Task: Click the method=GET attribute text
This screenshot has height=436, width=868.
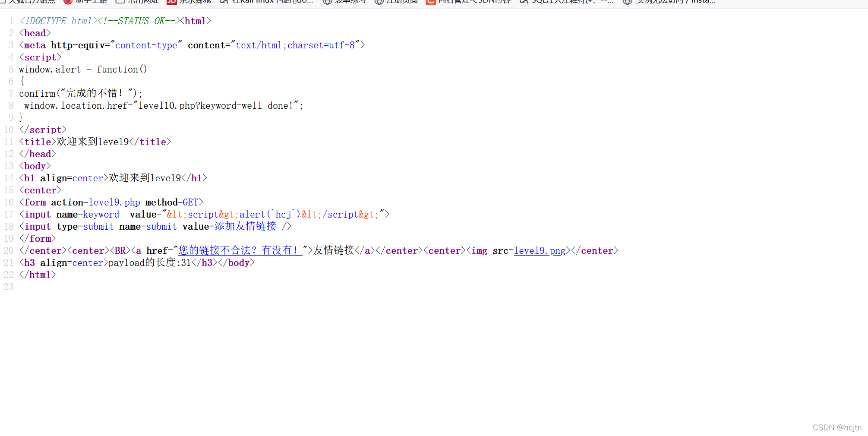Action: [172, 202]
